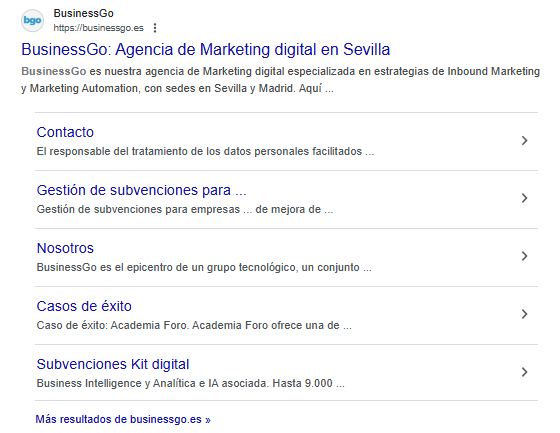The image size is (560, 433).
Task: Expand the Subvenciones Kit digital row chevron
Action: click(x=524, y=372)
